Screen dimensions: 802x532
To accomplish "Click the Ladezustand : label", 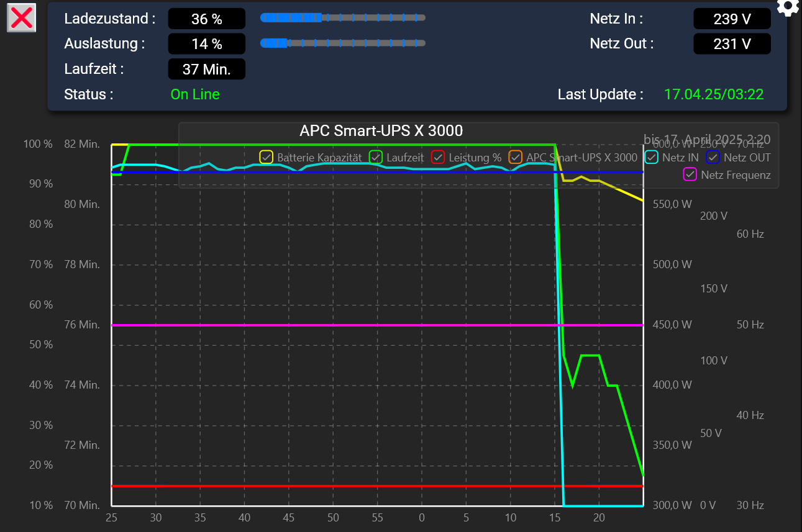I will click(x=110, y=19).
